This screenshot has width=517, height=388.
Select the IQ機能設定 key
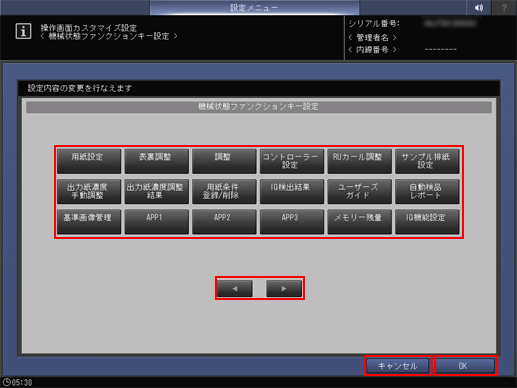(x=427, y=222)
